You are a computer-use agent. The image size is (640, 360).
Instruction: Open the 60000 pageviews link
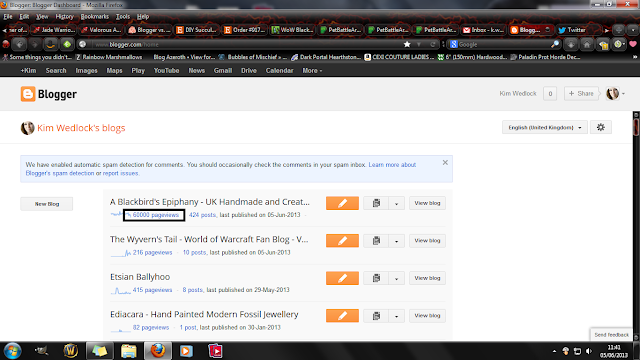[156, 215]
